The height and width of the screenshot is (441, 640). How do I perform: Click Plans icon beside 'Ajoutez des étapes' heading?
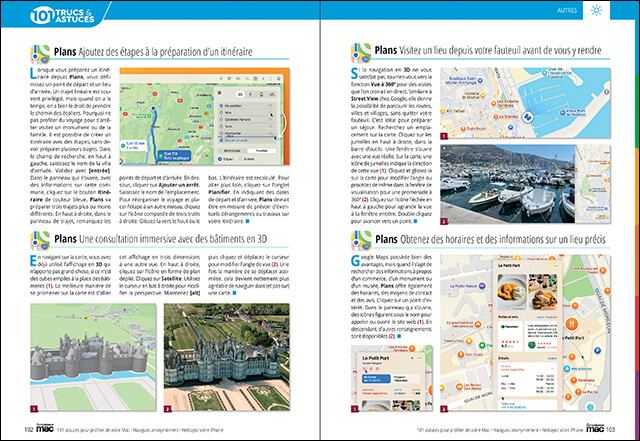click(x=40, y=54)
